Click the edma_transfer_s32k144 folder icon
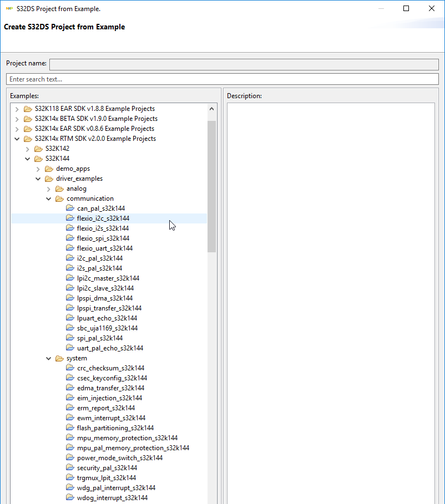 pyautogui.click(x=70, y=388)
